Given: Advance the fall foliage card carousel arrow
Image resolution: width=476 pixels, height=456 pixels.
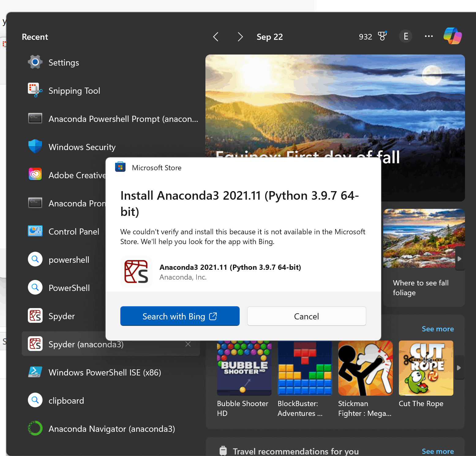Looking at the screenshot, I should [459, 259].
